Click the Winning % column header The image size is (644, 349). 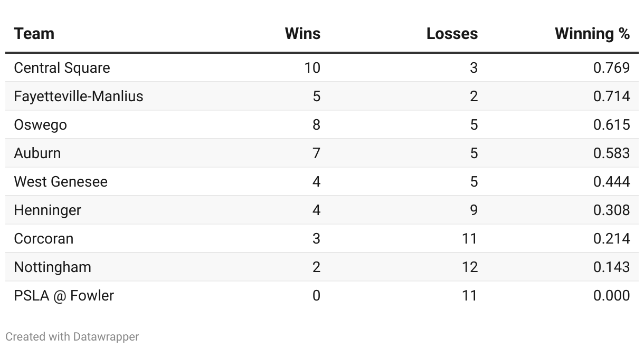592,34
